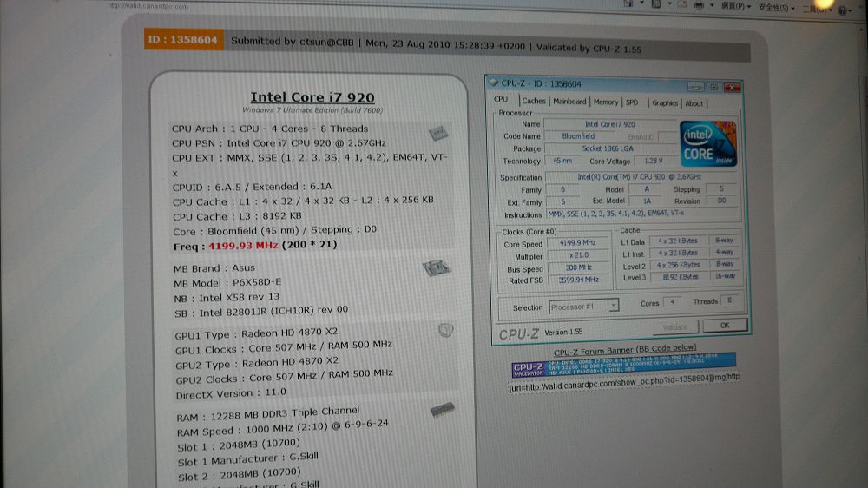Click the browser toolbar print icon

[x=699, y=5]
